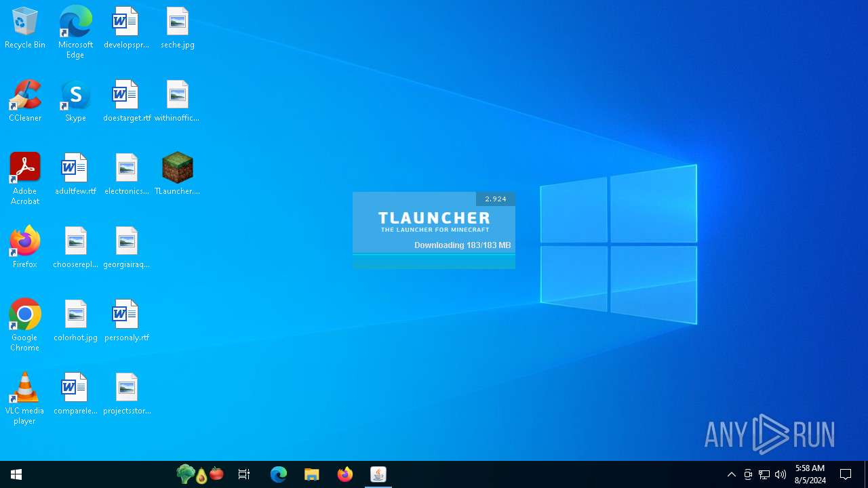Click the TLauncher download progress bar
This screenshot has height=488, width=868.
coord(434,261)
